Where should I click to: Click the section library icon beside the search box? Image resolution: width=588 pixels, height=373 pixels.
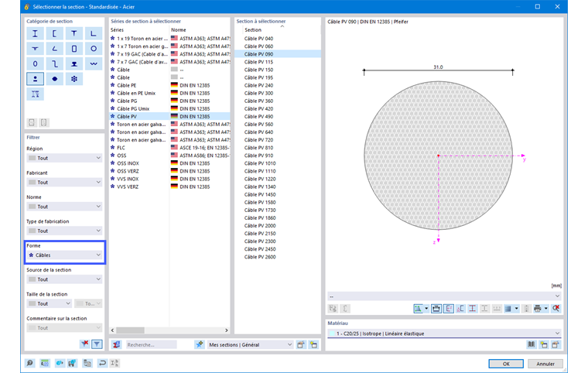tap(117, 344)
